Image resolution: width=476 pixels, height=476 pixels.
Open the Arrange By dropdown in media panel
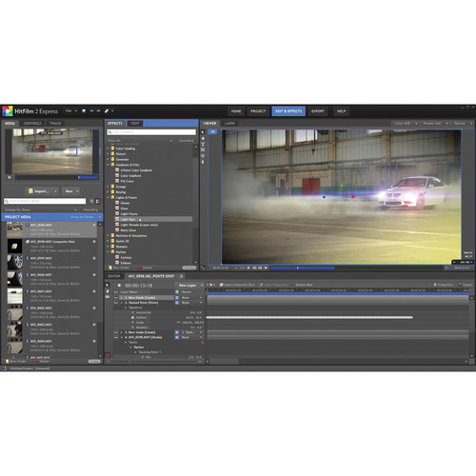point(41,209)
